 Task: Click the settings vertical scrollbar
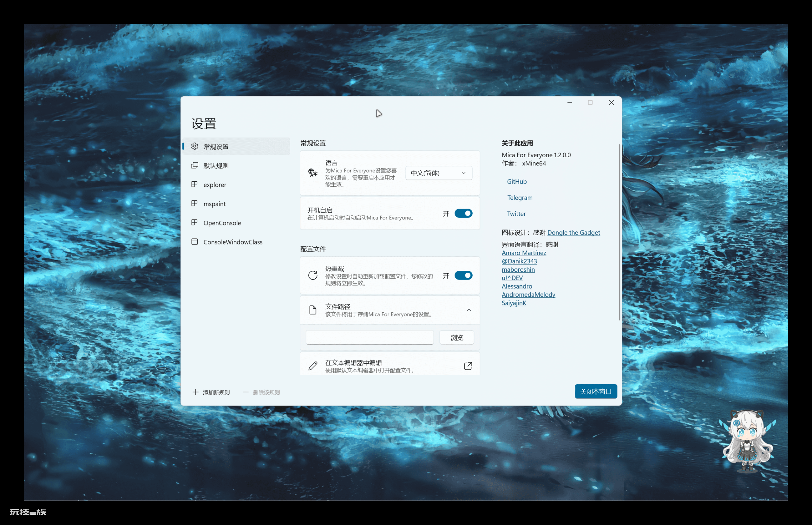(x=619, y=232)
